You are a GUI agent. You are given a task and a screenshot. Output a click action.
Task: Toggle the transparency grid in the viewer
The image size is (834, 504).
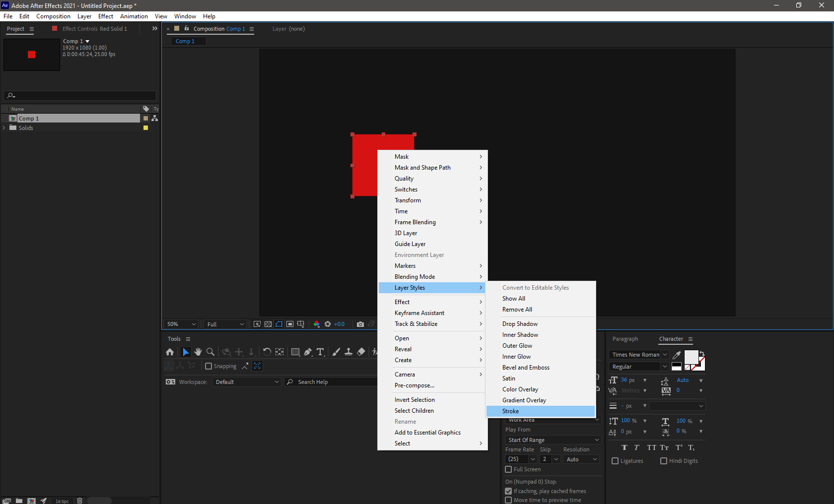point(268,324)
